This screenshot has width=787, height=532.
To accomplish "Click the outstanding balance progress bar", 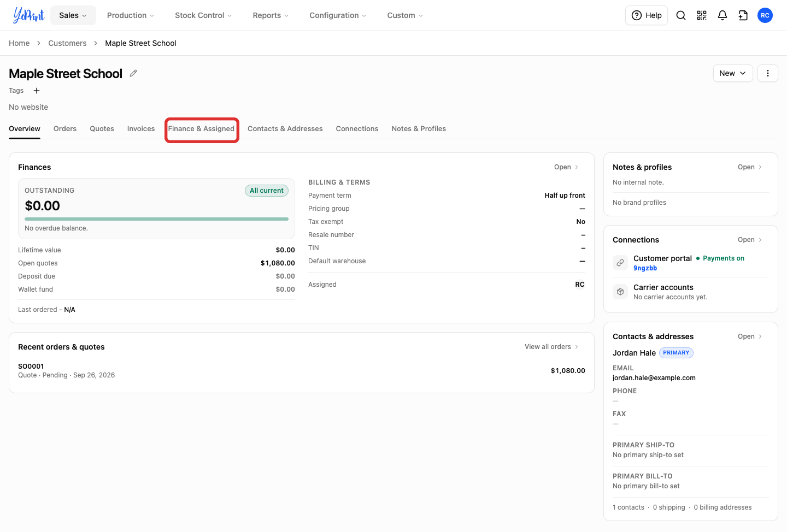I will [156, 219].
